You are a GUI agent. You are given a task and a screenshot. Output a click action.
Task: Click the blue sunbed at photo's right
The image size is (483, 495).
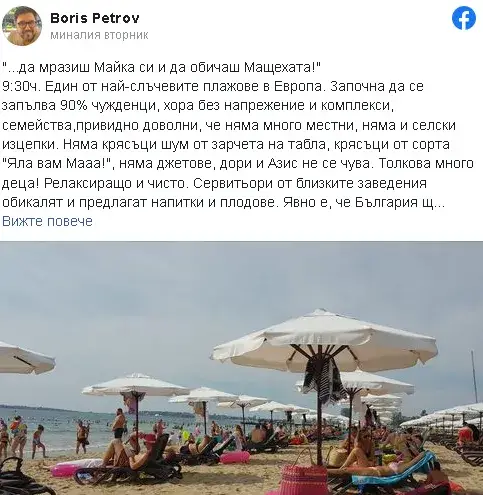point(393,471)
